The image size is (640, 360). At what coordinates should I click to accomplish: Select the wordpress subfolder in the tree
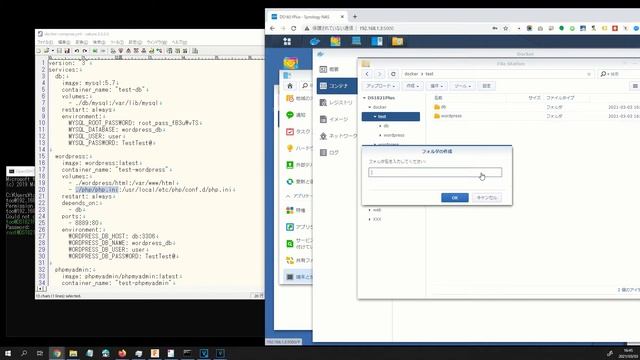tap(394, 135)
